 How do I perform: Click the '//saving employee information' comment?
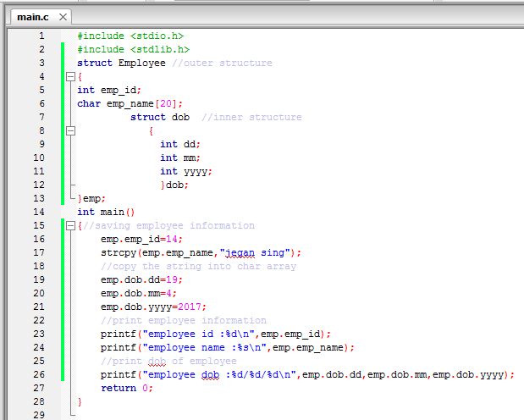point(168,226)
